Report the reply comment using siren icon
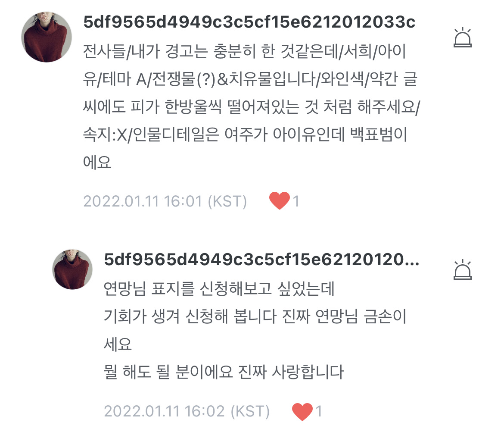 (x=463, y=269)
